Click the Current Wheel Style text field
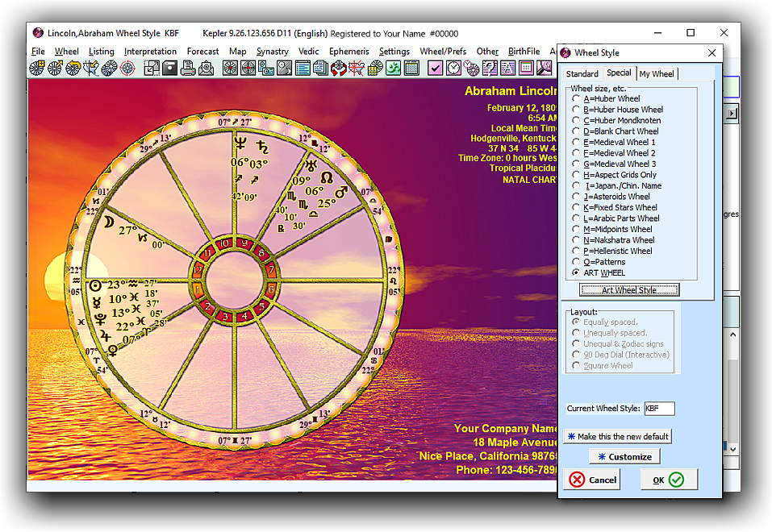Image resolution: width=772 pixels, height=532 pixels. [658, 409]
